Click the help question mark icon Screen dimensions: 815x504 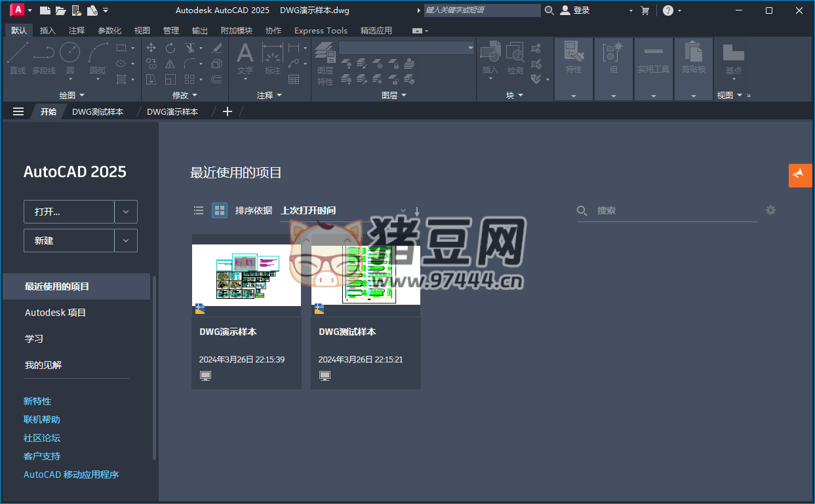(x=667, y=10)
